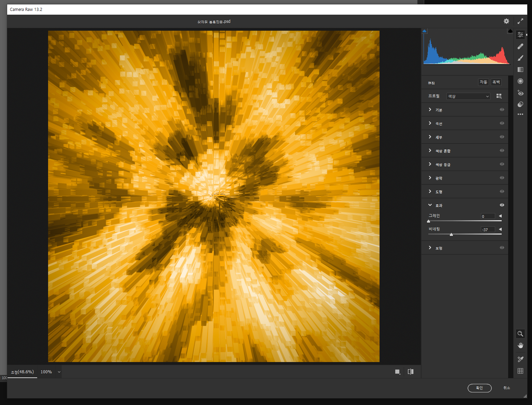
Task: Expand the 광학 panel chevron
Action: pyautogui.click(x=430, y=178)
